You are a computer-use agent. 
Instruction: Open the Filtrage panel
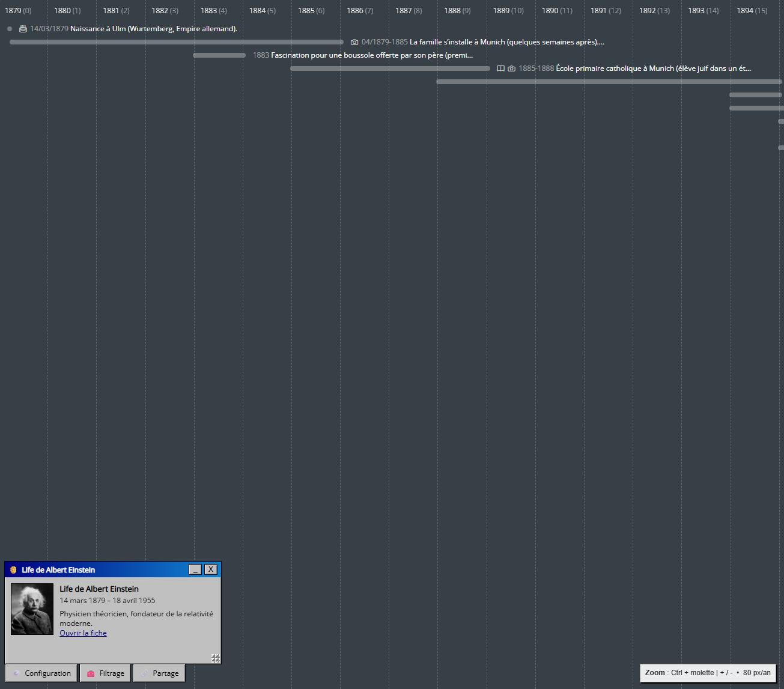click(x=105, y=673)
